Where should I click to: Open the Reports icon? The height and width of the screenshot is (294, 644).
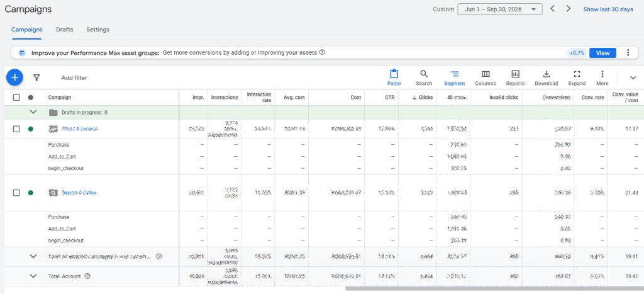click(515, 77)
